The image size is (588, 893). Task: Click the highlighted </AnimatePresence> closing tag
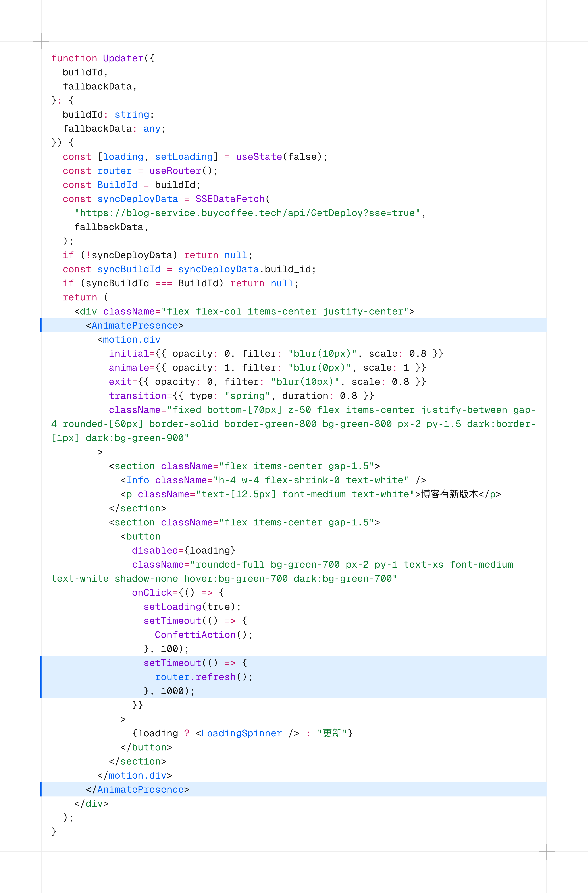pyautogui.click(x=138, y=789)
